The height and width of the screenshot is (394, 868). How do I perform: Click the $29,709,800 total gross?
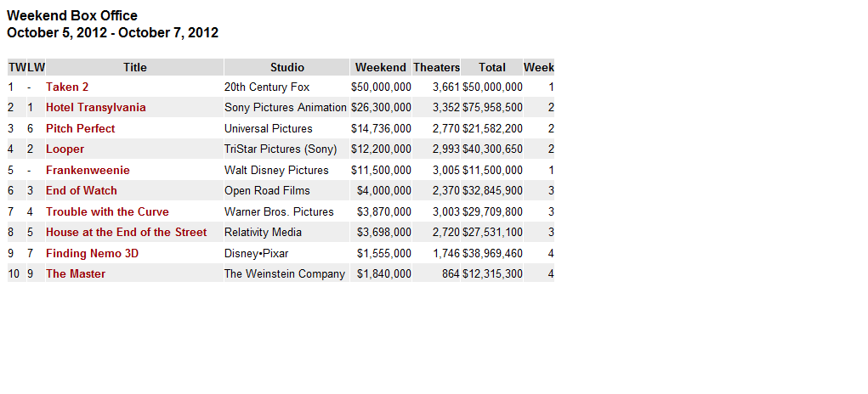[493, 211]
